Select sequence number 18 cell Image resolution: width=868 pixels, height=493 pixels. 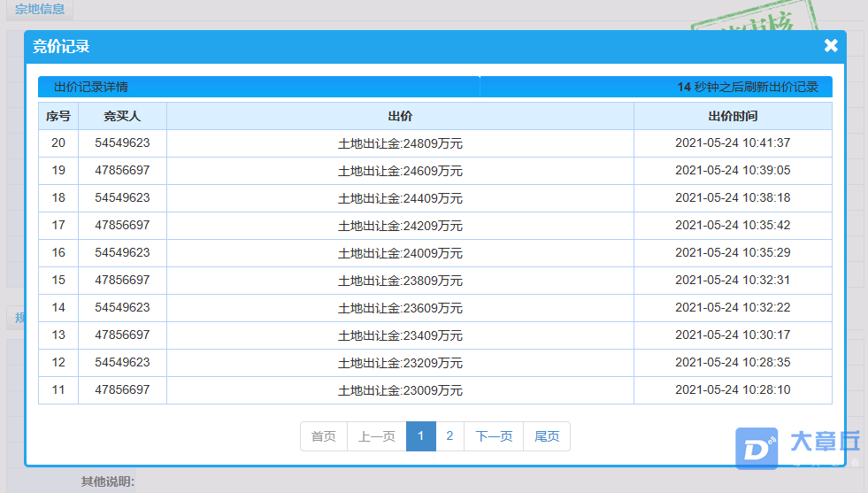click(x=58, y=197)
